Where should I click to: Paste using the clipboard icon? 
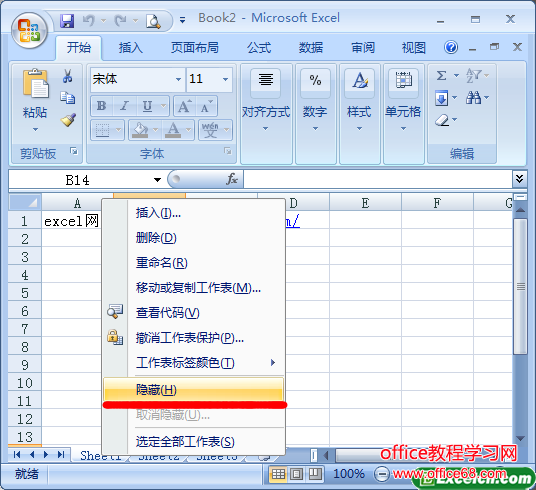coord(35,83)
